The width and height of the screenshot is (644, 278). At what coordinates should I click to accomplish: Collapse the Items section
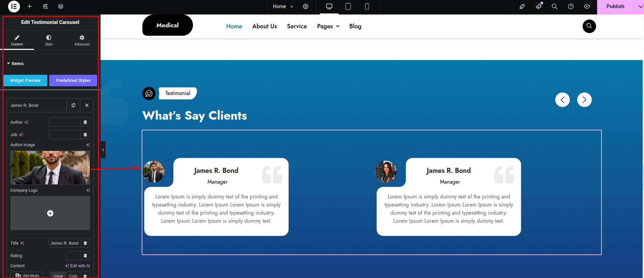(x=15, y=64)
